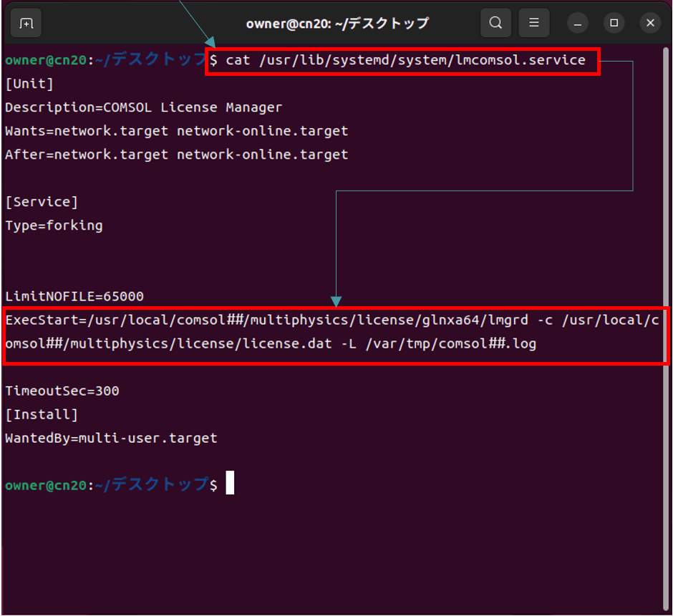This screenshot has height=616, width=673.
Task: Click the WantedBy=multi-user.target line
Action: (111, 438)
